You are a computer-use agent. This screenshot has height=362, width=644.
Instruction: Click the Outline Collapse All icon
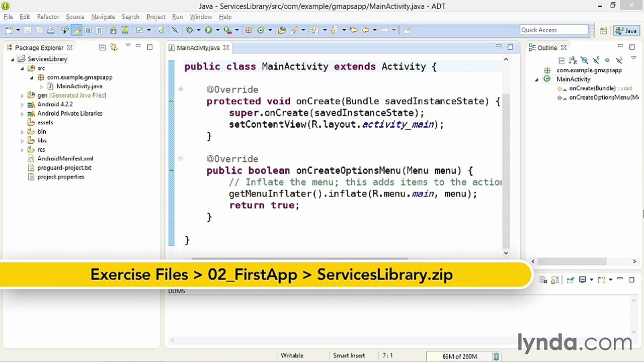(x=561, y=60)
